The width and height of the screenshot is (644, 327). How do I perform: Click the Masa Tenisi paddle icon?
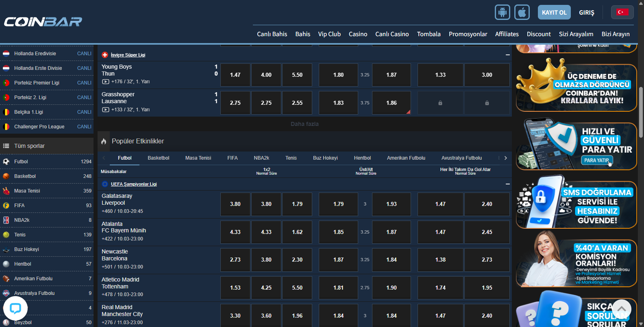click(x=6, y=191)
